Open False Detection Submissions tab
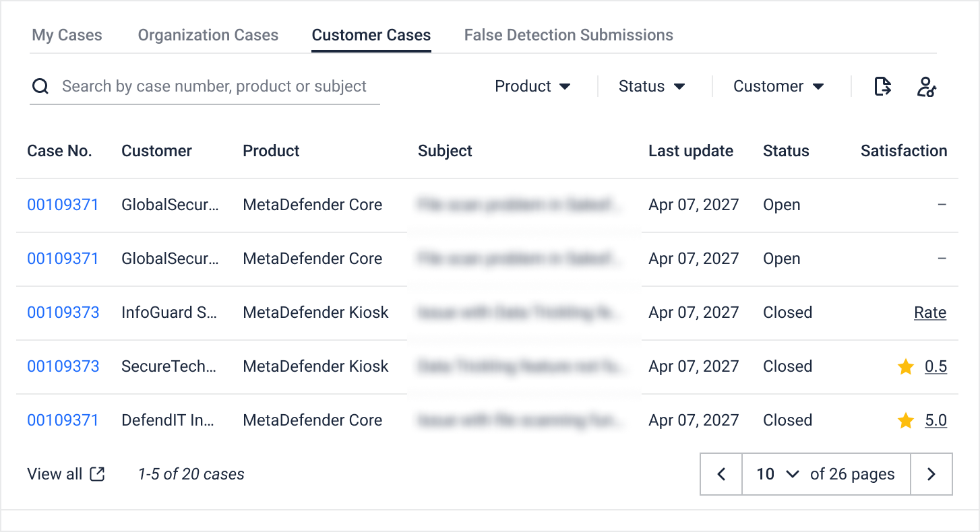The width and height of the screenshot is (980, 532). coord(569,35)
